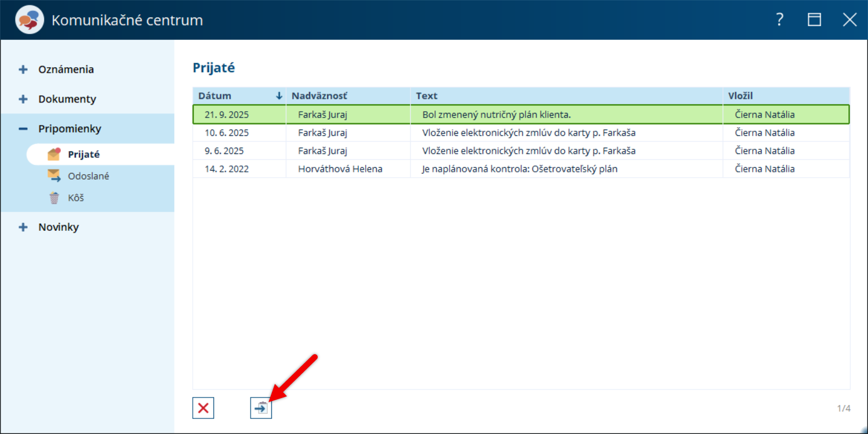Open the Odoslané folder
Screen dimensions: 868x434
click(89, 176)
